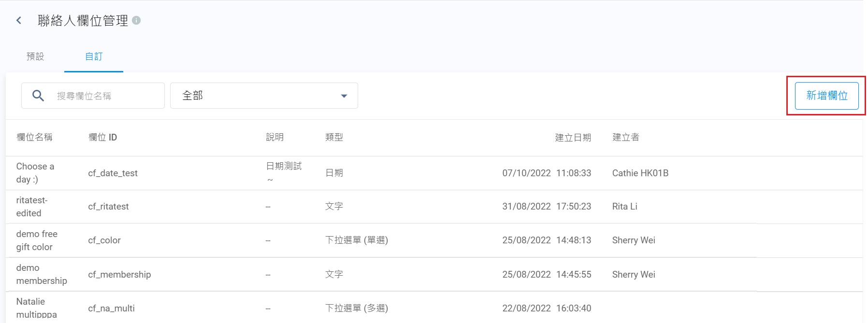This screenshot has height=323, width=868.
Task: Click the 欄位名稱 column header
Action: 34,138
